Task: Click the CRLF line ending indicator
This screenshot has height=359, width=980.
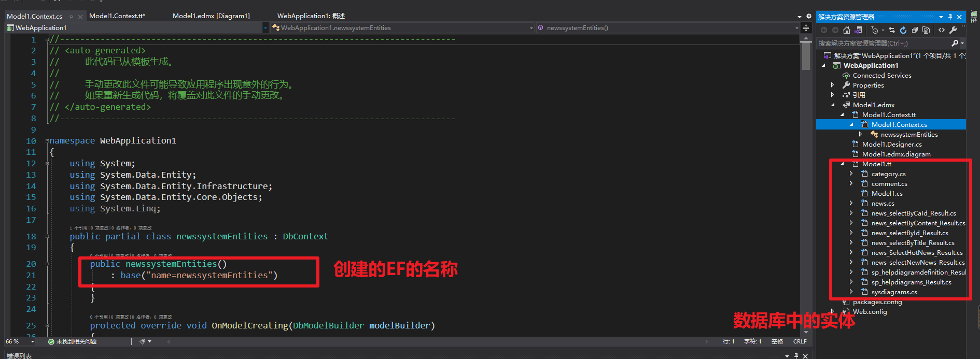Action: point(800,342)
